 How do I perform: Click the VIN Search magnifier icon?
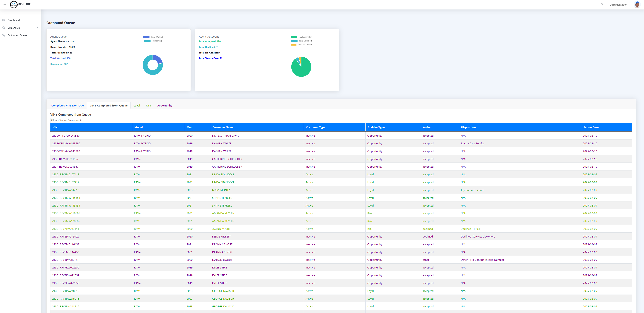4,28
